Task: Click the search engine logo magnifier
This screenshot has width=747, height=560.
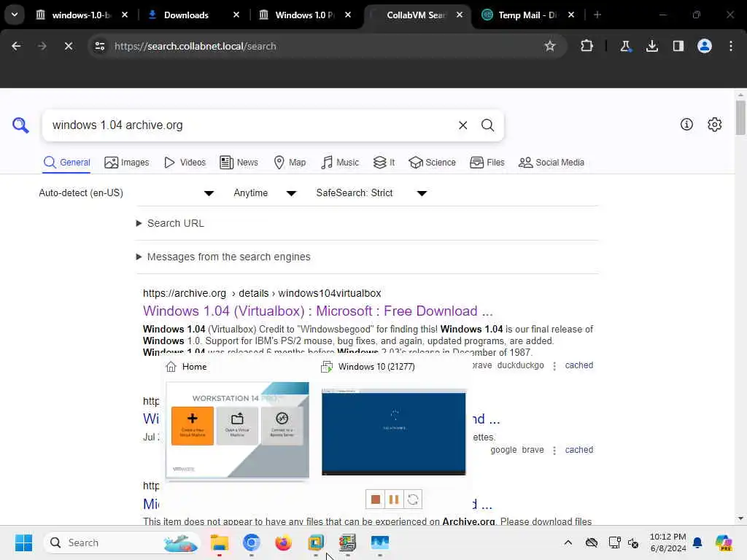Action: [20, 125]
